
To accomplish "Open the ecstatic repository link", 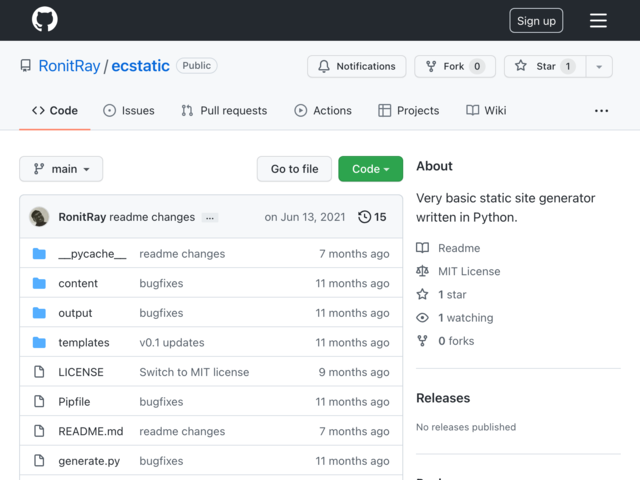I will pos(140,66).
